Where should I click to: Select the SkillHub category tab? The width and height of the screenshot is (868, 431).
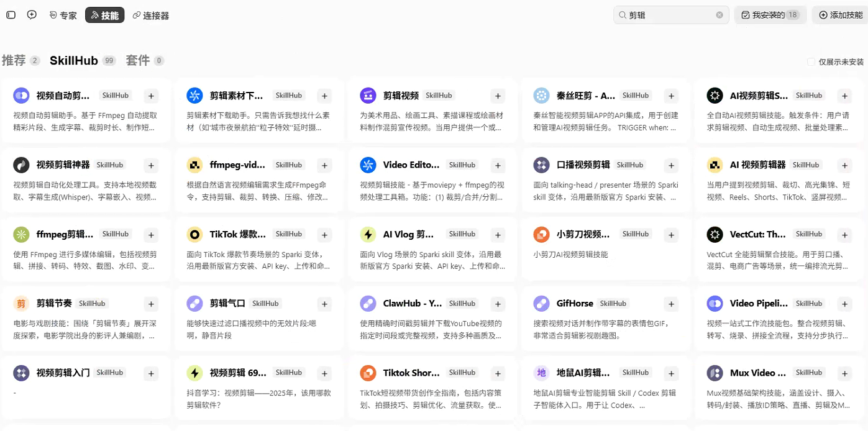point(83,60)
